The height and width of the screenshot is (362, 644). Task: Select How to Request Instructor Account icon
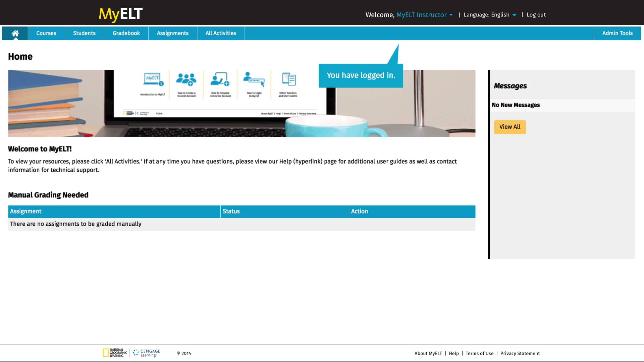click(220, 84)
